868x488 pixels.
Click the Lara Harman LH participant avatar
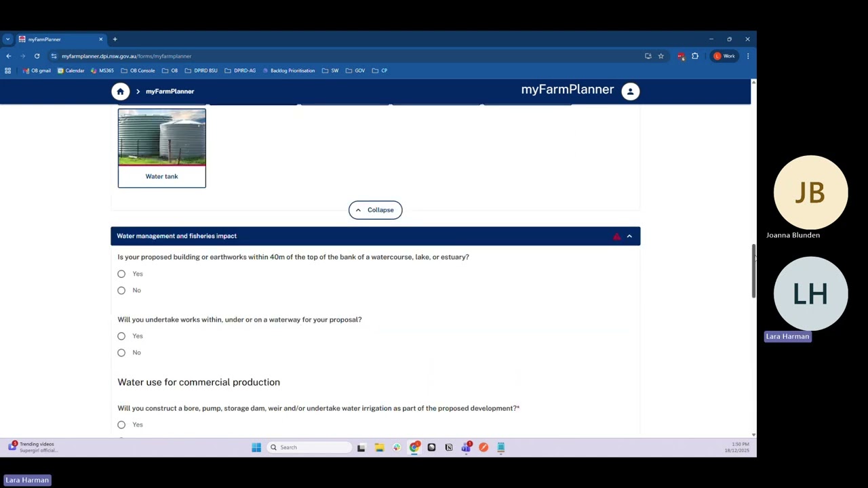[810, 293]
